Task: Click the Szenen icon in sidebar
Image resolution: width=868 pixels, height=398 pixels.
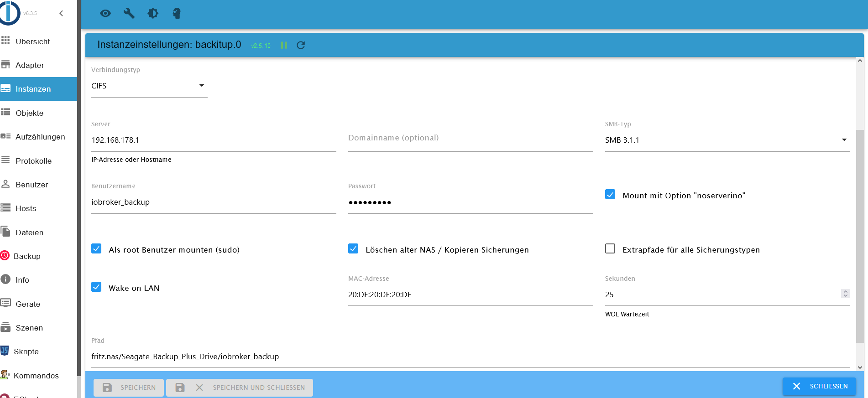Action: pyautogui.click(x=5, y=327)
